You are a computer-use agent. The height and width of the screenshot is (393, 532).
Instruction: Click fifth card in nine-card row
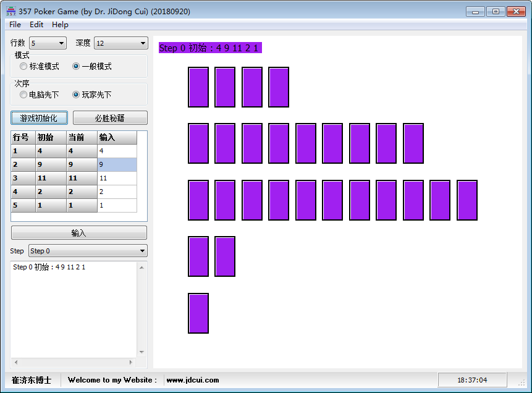tap(306, 143)
